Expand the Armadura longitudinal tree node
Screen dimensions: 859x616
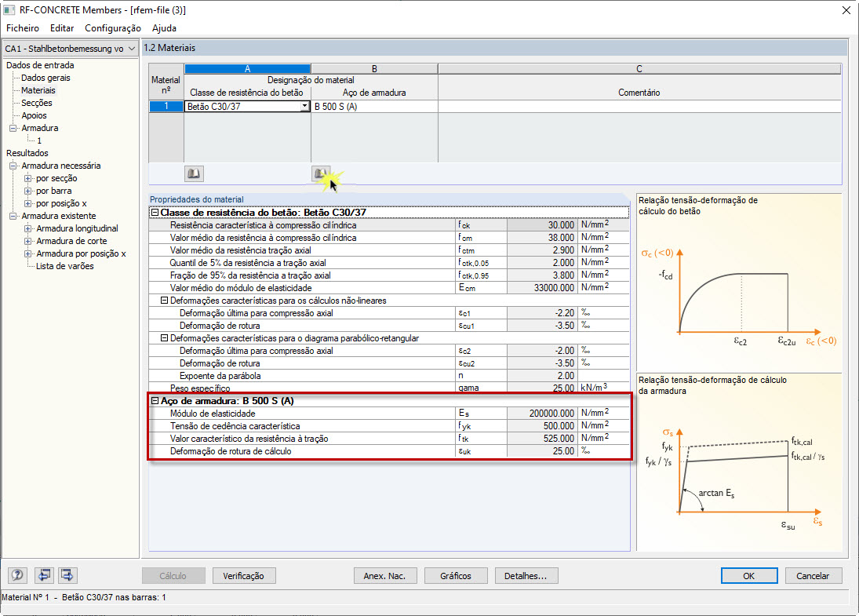pos(28,228)
